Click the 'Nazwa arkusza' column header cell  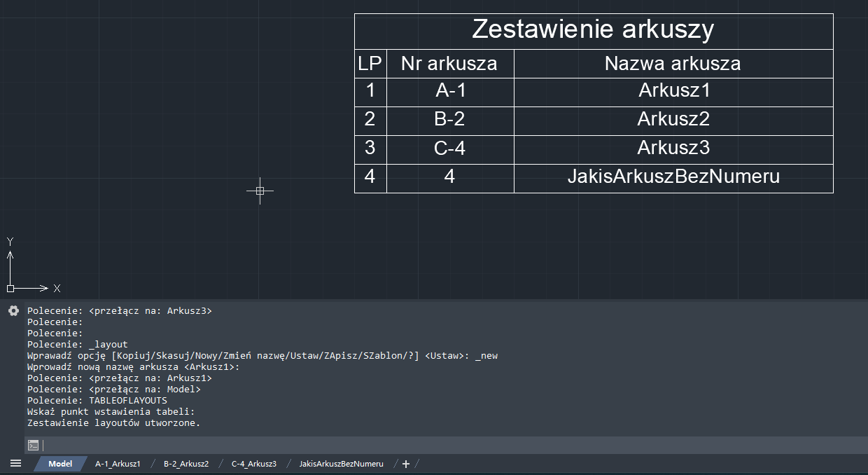click(673, 64)
